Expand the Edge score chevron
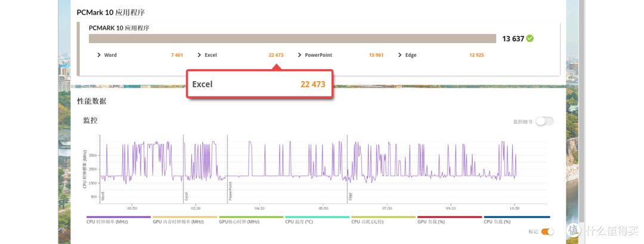The height and width of the screenshot is (244, 644). (400, 55)
